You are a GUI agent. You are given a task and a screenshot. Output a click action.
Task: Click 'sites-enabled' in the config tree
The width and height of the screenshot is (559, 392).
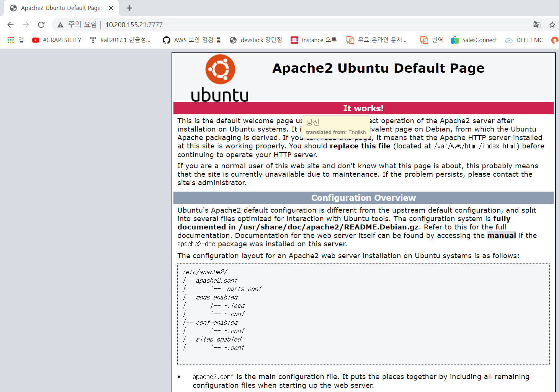219,339
